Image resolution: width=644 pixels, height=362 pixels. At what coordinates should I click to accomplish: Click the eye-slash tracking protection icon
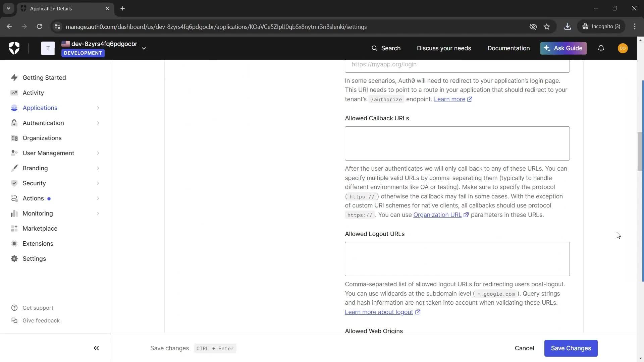tap(533, 27)
